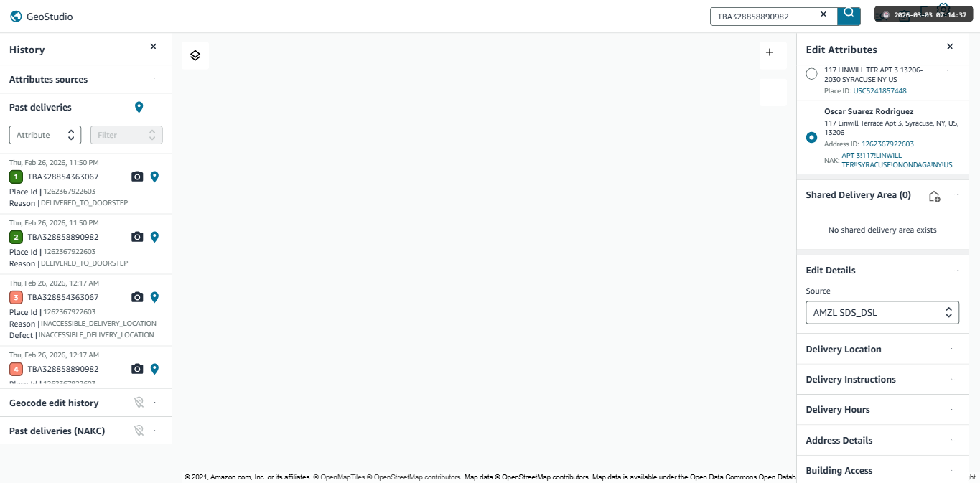Open camera photo for delivery 2
980x483 pixels.
pyautogui.click(x=137, y=237)
